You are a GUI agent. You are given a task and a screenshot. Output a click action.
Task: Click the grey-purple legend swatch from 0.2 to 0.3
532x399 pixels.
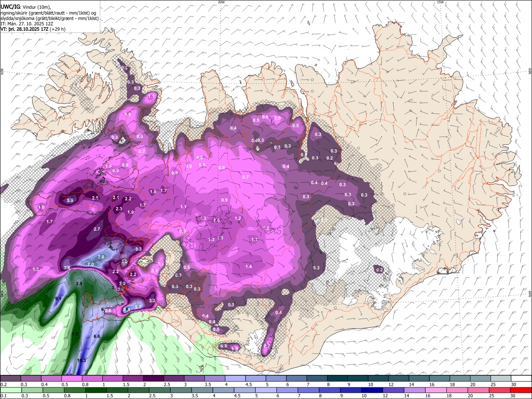tap(10, 379)
